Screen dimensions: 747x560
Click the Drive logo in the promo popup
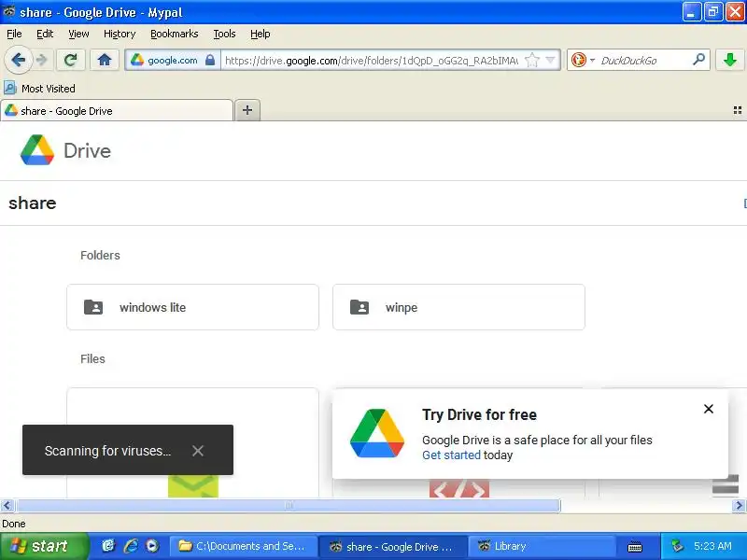tap(377, 433)
